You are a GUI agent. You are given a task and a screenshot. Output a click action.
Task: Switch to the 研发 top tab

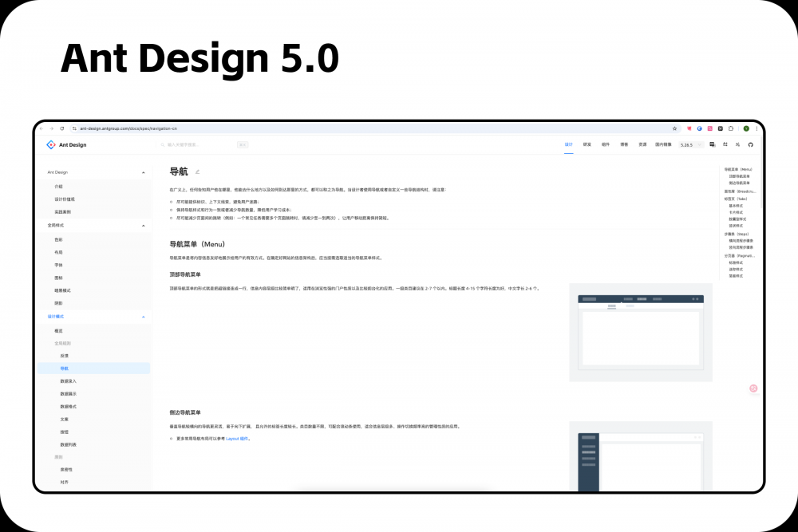(x=587, y=145)
